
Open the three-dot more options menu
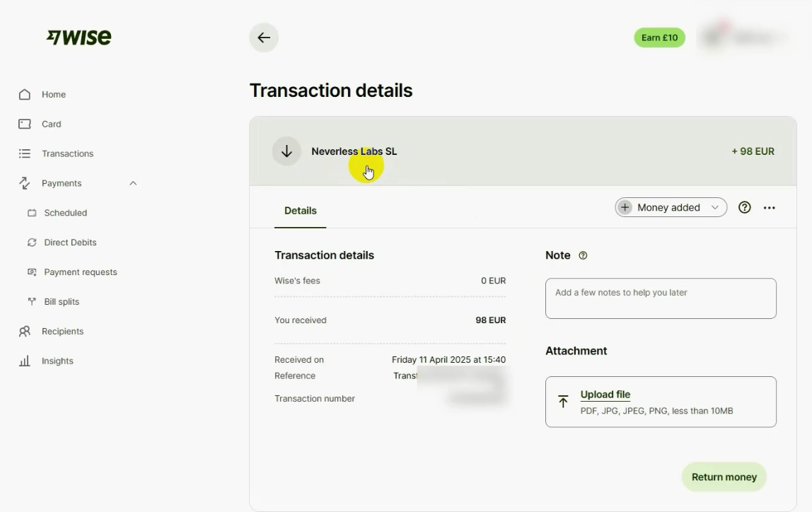(770, 207)
